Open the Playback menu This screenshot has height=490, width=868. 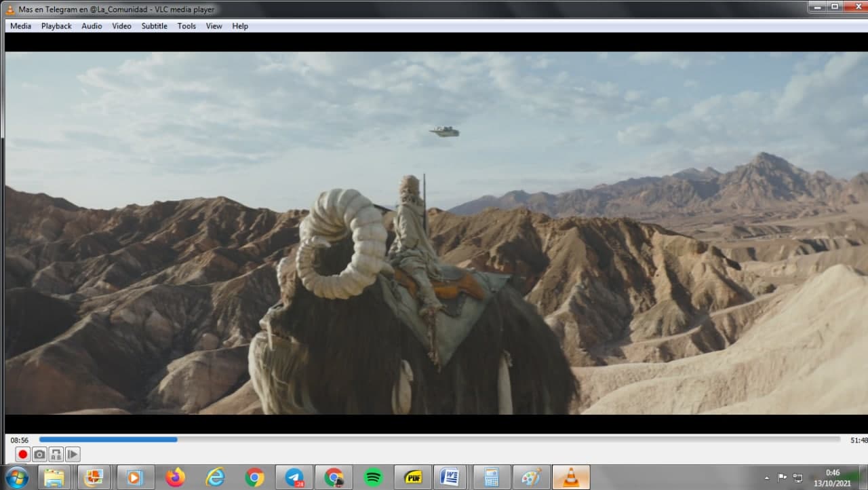(56, 26)
